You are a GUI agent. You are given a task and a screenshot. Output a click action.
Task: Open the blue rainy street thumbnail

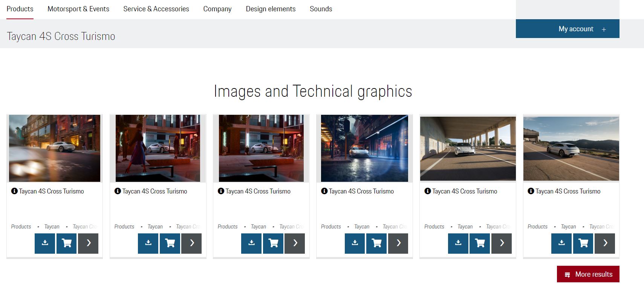click(x=364, y=148)
